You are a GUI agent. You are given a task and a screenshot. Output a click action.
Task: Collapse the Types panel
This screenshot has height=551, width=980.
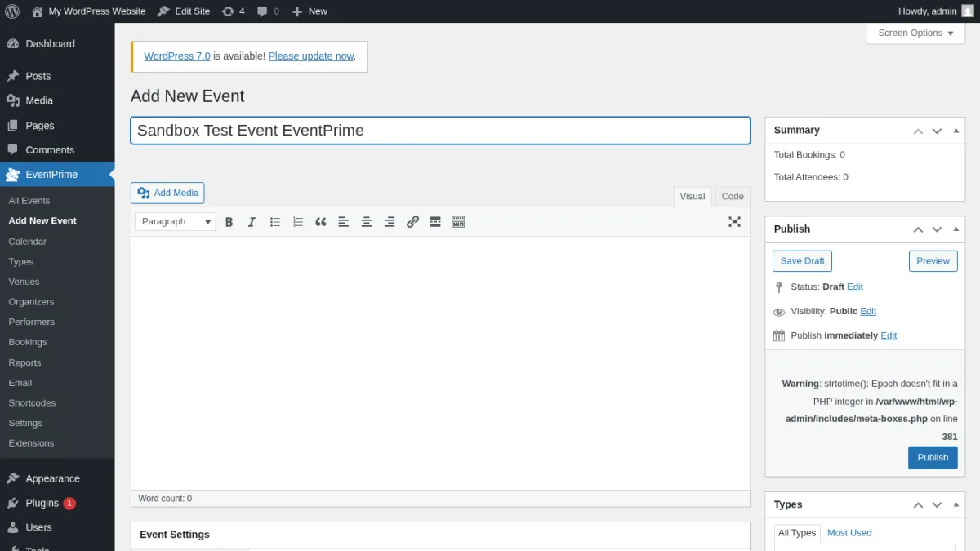(x=955, y=505)
